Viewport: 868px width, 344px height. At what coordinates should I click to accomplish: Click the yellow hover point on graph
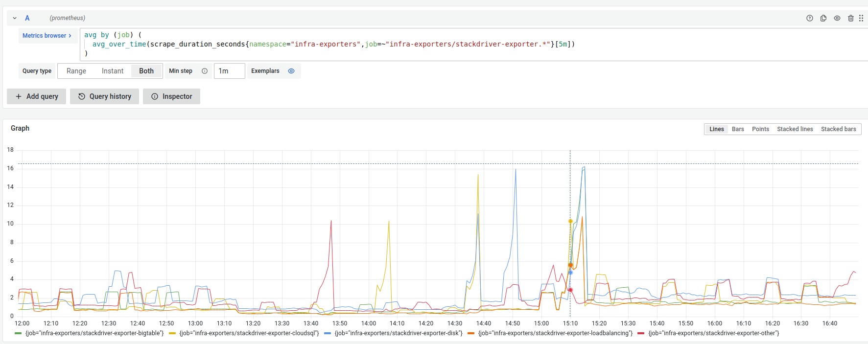[x=570, y=221]
